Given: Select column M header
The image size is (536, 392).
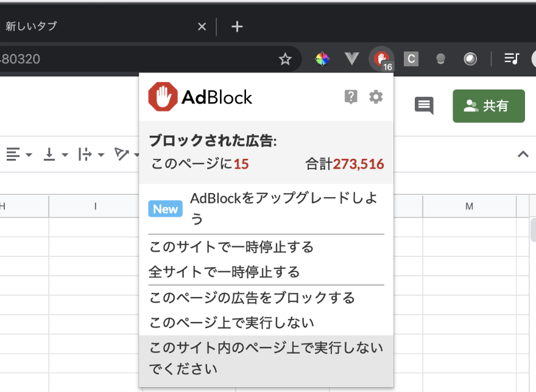Looking at the screenshot, I should pyautogui.click(x=470, y=206).
